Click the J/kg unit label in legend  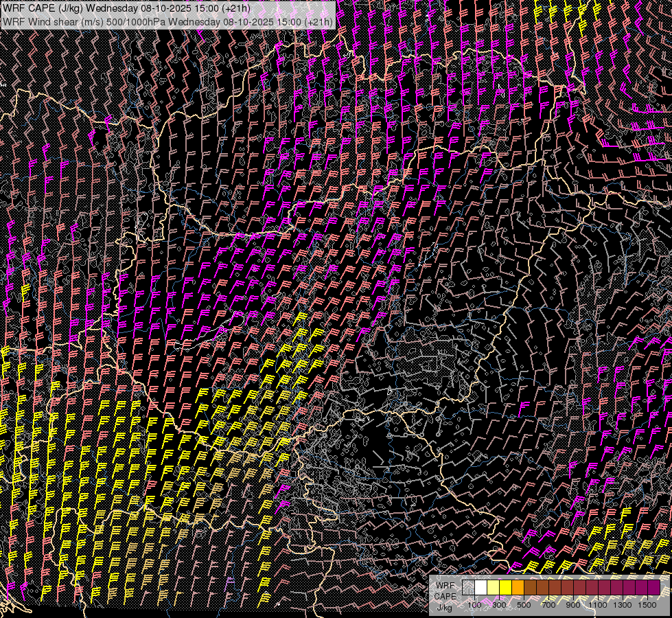click(x=445, y=607)
